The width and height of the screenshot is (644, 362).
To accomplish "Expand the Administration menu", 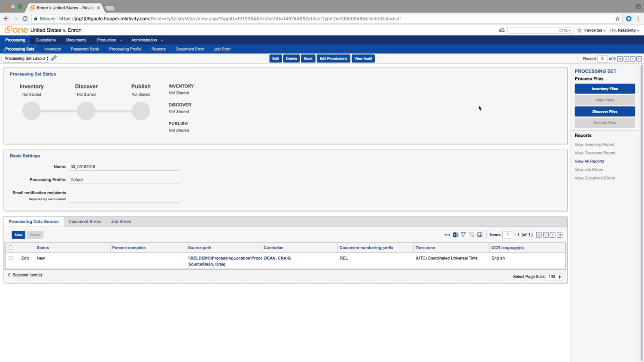I will point(147,40).
